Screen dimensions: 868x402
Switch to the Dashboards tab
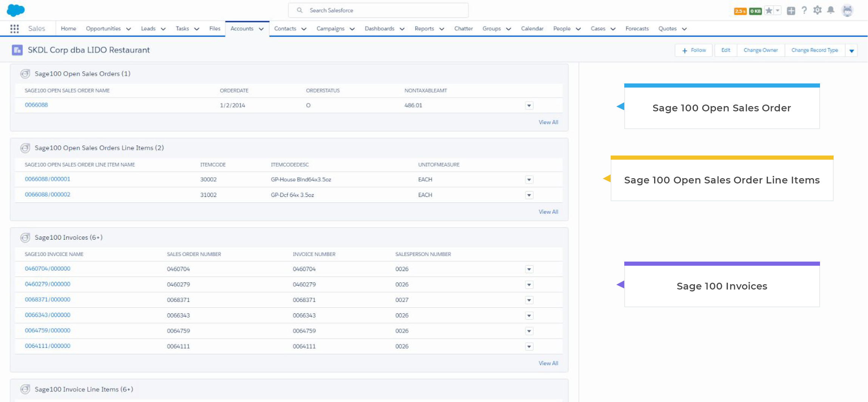click(x=379, y=29)
